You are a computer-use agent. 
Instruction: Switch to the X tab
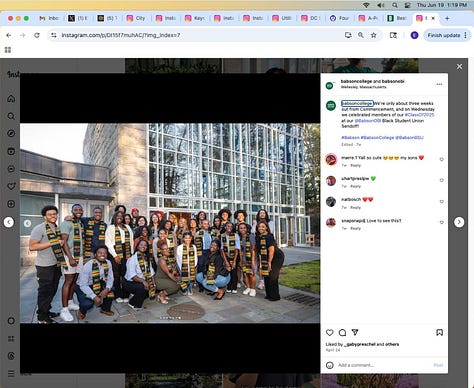coord(77,18)
